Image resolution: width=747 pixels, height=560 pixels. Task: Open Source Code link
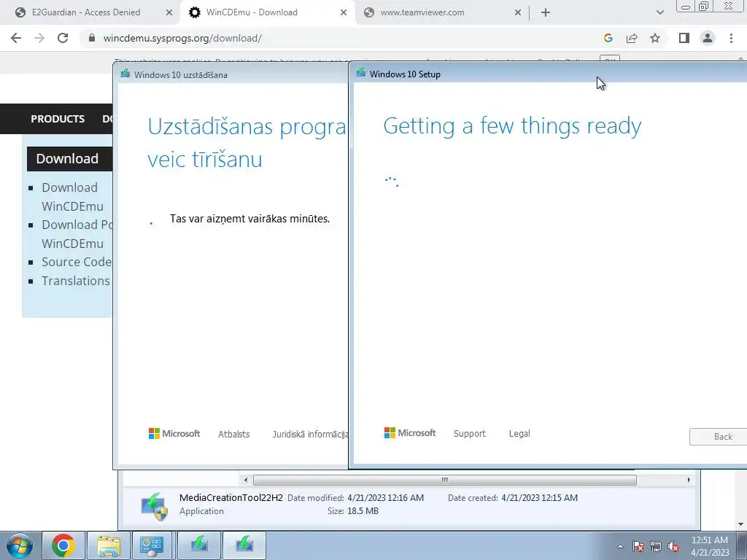[76, 262]
